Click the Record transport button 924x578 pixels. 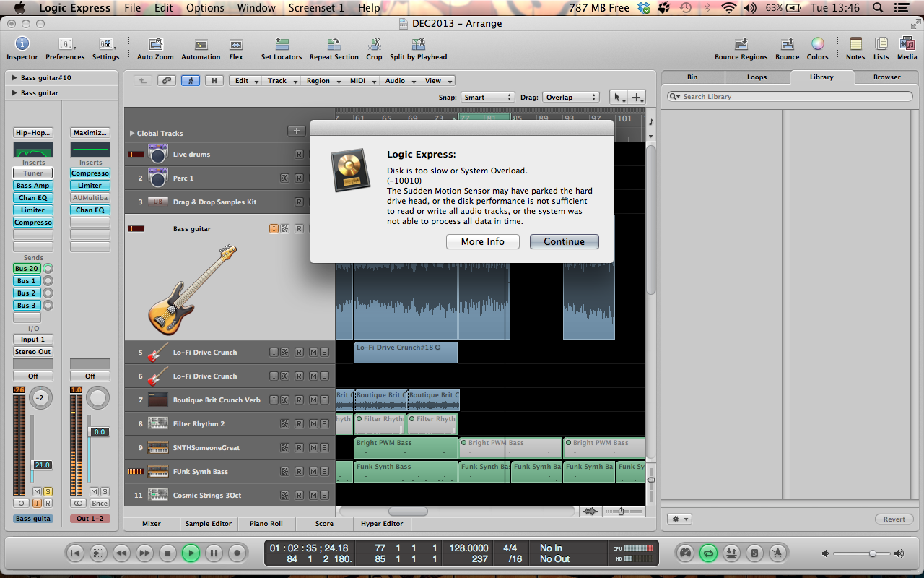tap(237, 553)
